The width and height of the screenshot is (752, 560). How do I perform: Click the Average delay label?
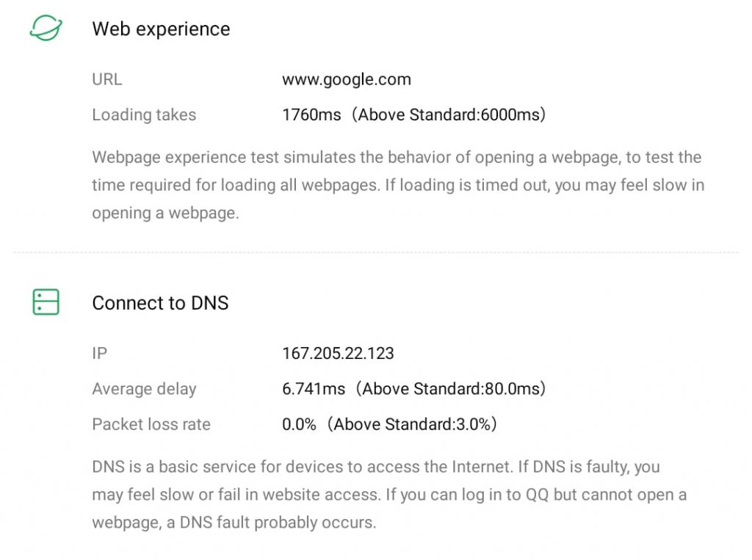[144, 388]
